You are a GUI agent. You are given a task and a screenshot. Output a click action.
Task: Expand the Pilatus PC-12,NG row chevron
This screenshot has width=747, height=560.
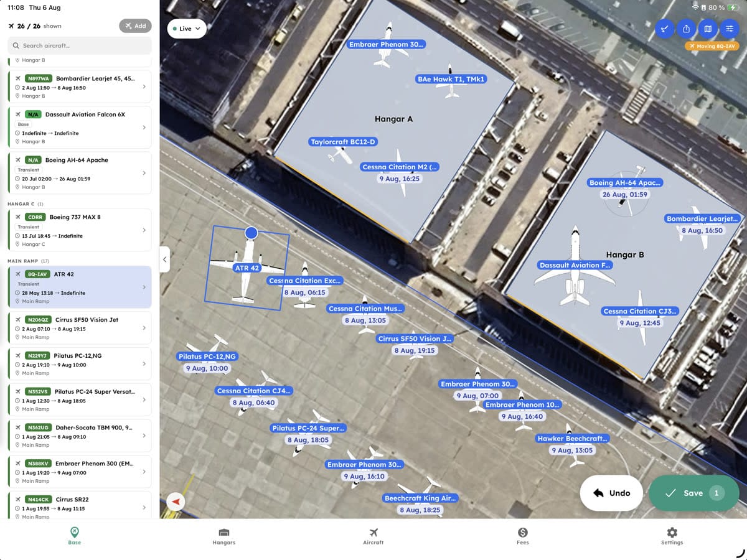pos(144,364)
